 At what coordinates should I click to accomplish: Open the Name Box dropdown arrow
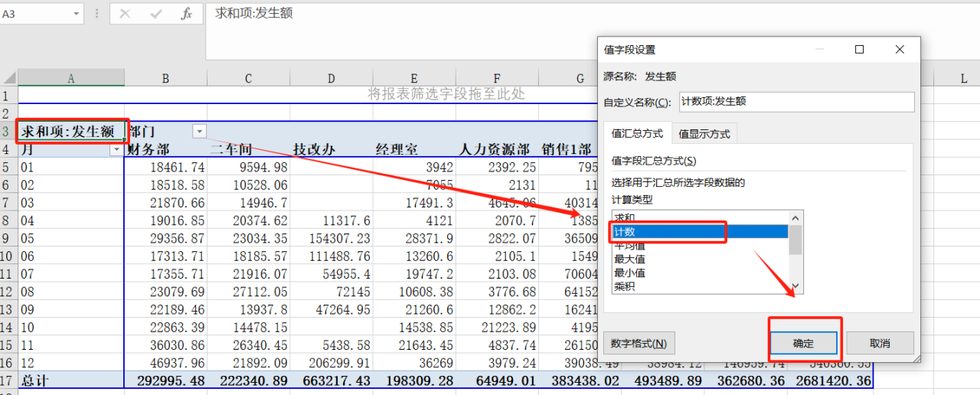[x=77, y=14]
